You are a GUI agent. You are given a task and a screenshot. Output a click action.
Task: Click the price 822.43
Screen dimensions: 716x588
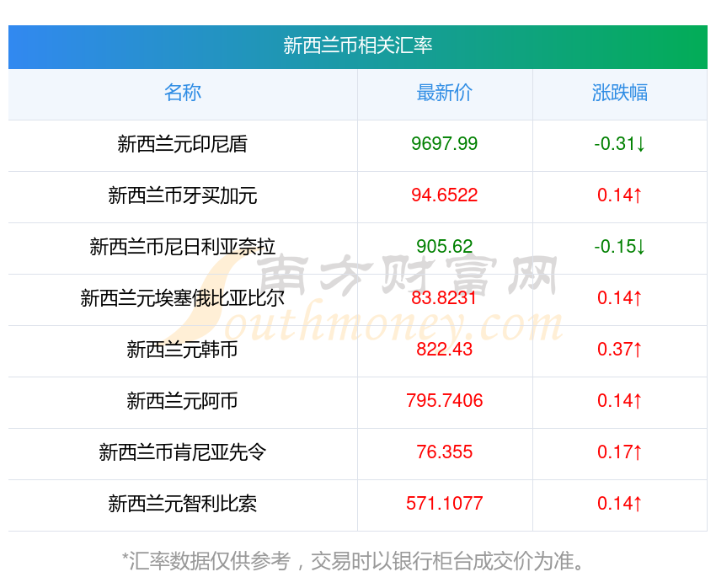pos(444,350)
